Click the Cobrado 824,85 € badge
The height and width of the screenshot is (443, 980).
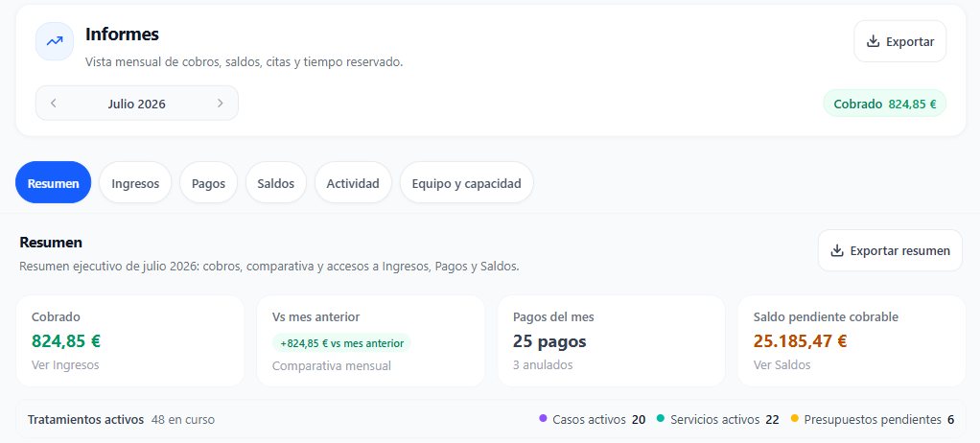[x=884, y=104]
